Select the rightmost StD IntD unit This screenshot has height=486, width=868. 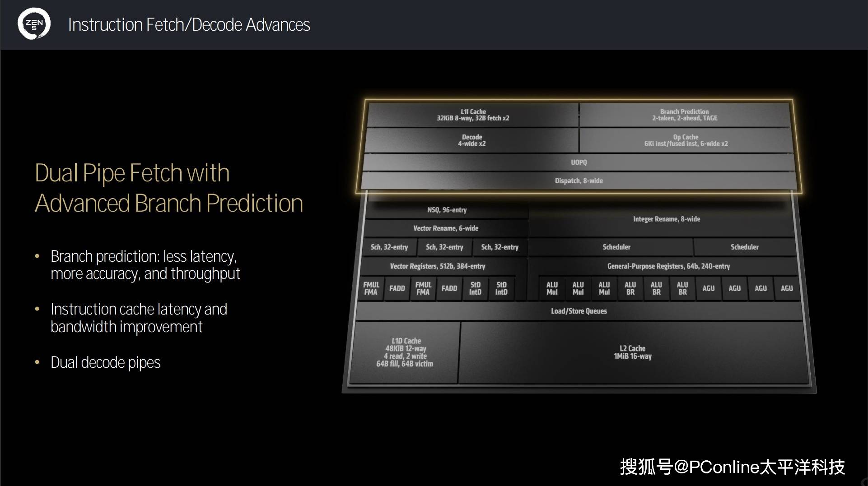coord(501,288)
